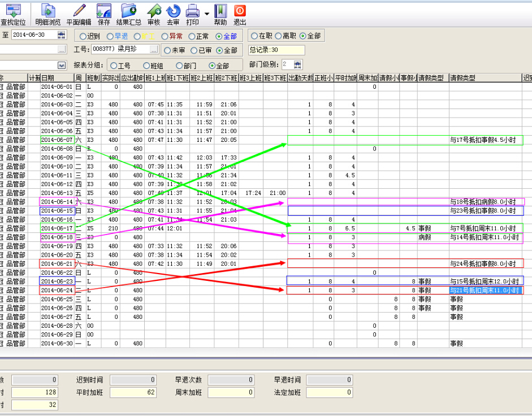Expand the print options arrow next to 打印

point(206,14)
